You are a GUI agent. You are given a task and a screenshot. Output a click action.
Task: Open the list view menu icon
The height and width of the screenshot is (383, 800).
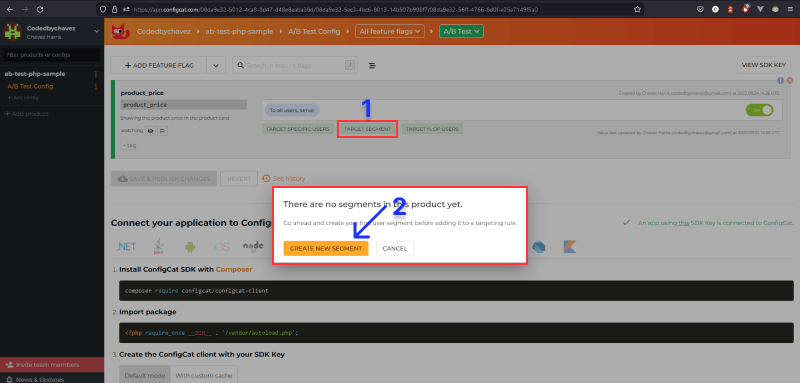[x=372, y=65]
